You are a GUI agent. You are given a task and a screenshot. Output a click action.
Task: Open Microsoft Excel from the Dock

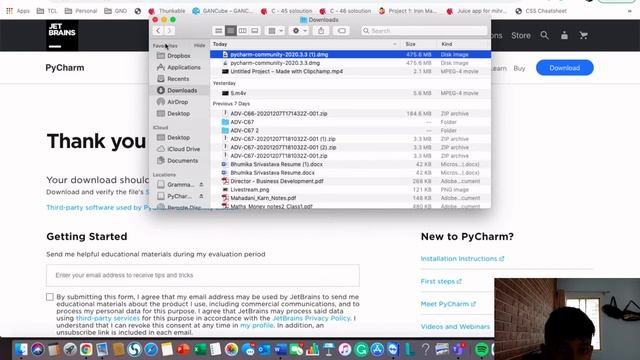tap(199, 349)
